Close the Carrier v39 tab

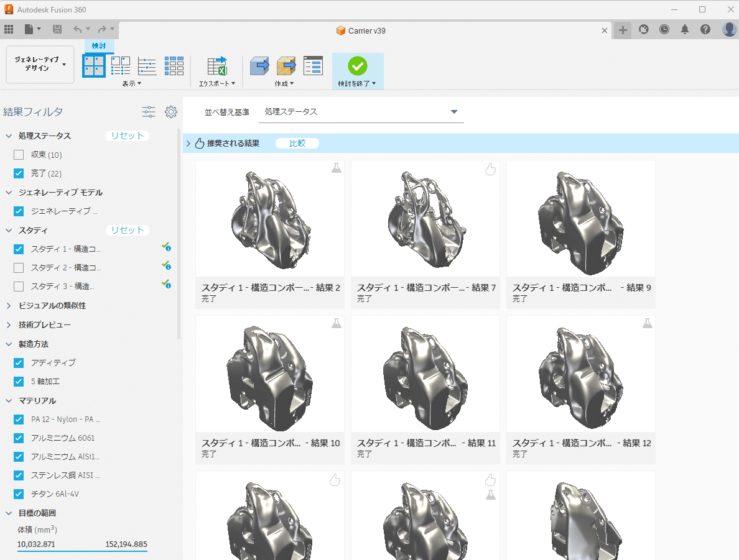click(604, 30)
